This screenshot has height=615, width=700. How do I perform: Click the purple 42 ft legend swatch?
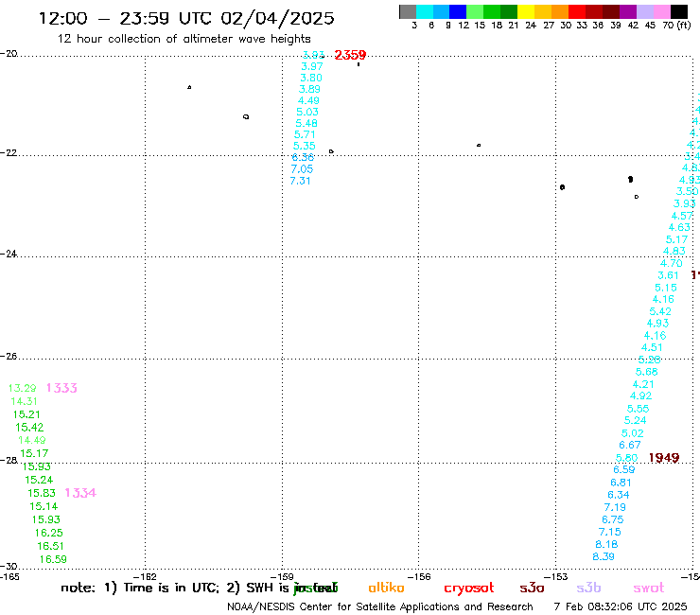628,11
